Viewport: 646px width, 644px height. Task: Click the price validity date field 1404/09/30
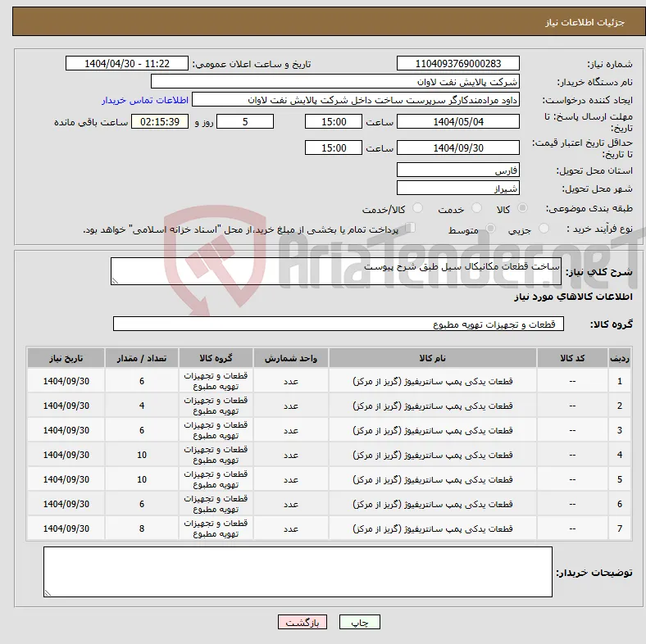click(457, 147)
